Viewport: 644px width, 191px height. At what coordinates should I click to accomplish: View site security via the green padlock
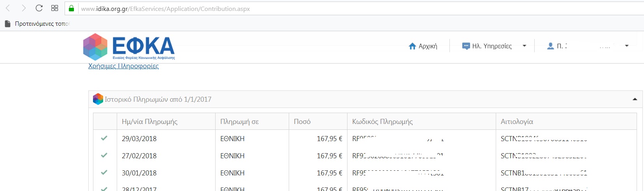coord(71,8)
